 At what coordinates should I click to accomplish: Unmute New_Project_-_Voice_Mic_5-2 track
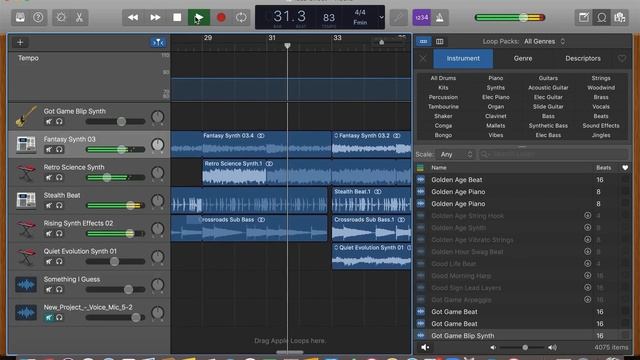(49, 317)
